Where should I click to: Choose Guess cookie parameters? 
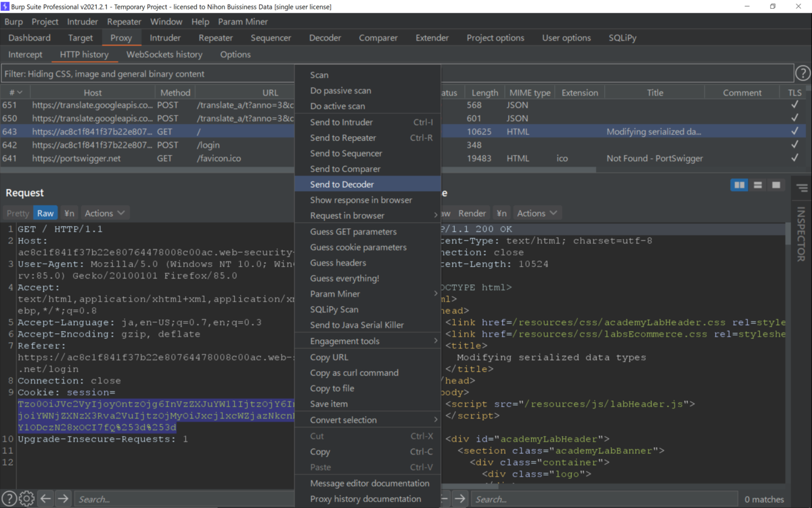367,247
